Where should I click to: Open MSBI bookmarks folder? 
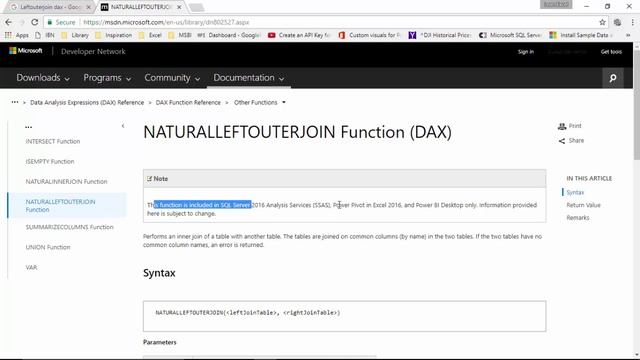coord(180,36)
